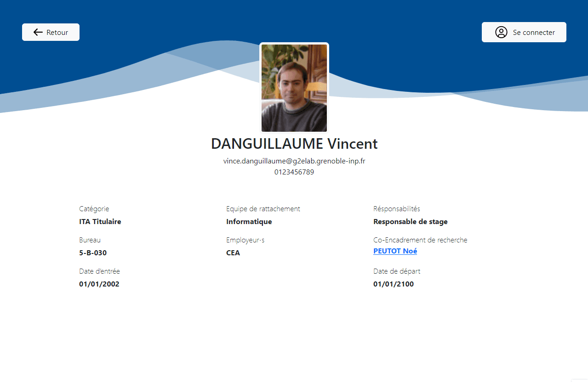Click the Se connecter button label
The height and width of the screenshot is (382, 588).
(534, 32)
